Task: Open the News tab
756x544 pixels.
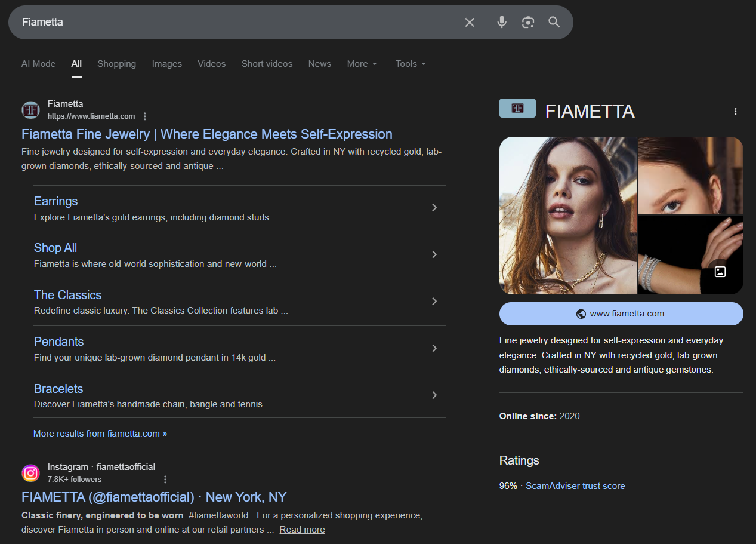Action: point(320,64)
